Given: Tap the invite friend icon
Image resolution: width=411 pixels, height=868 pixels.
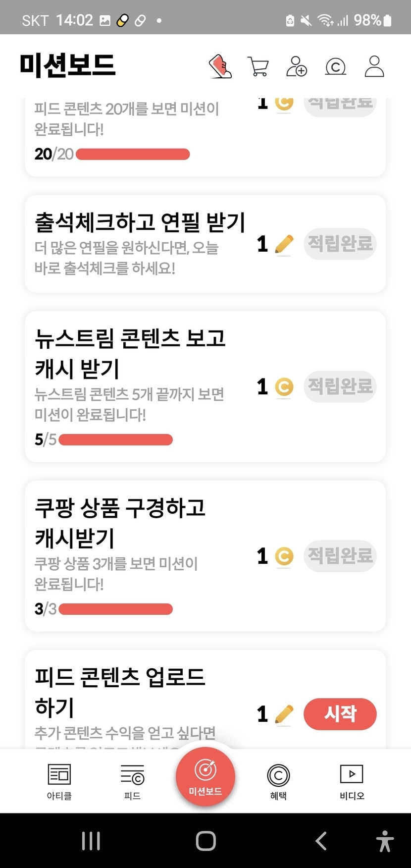Looking at the screenshot, I should 297,66.
